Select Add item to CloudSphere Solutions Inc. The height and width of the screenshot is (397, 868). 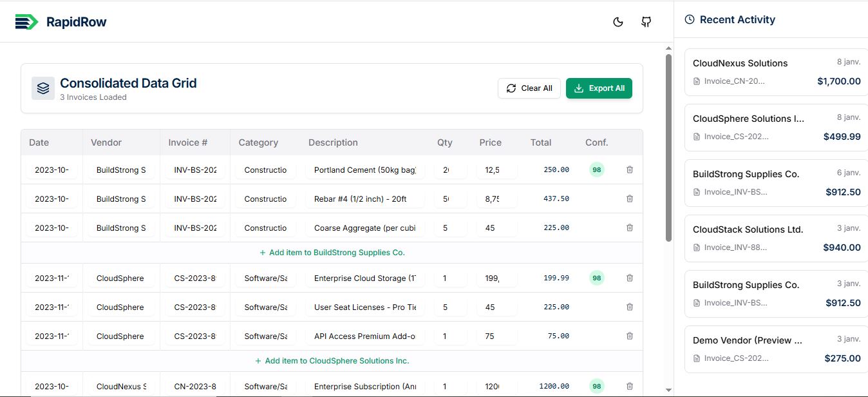click(x=332, y=360)
